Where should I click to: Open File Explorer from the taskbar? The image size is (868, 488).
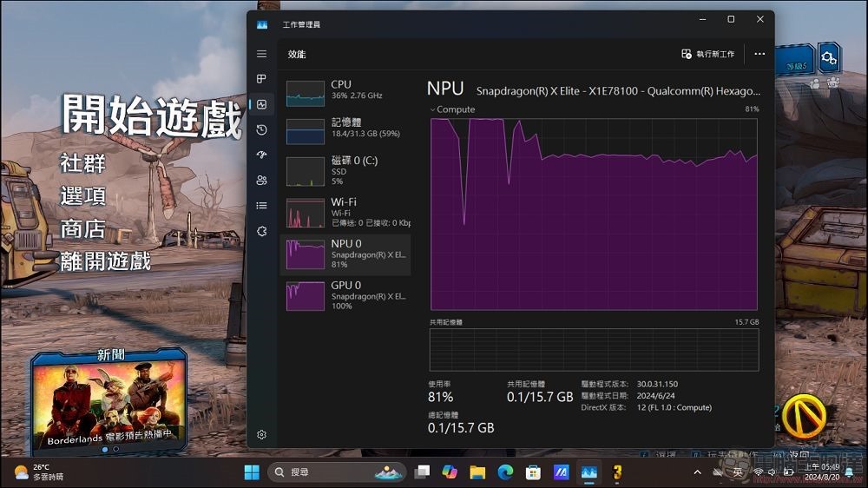point(477,472)
